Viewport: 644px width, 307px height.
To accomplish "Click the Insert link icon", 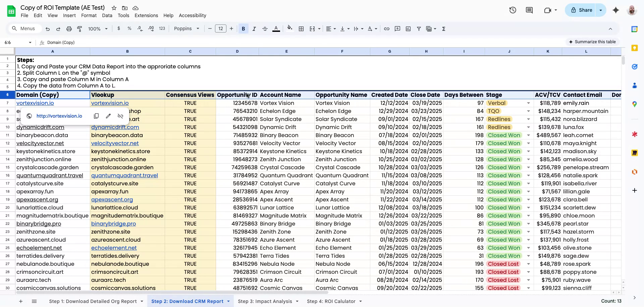I will point(387,28).
